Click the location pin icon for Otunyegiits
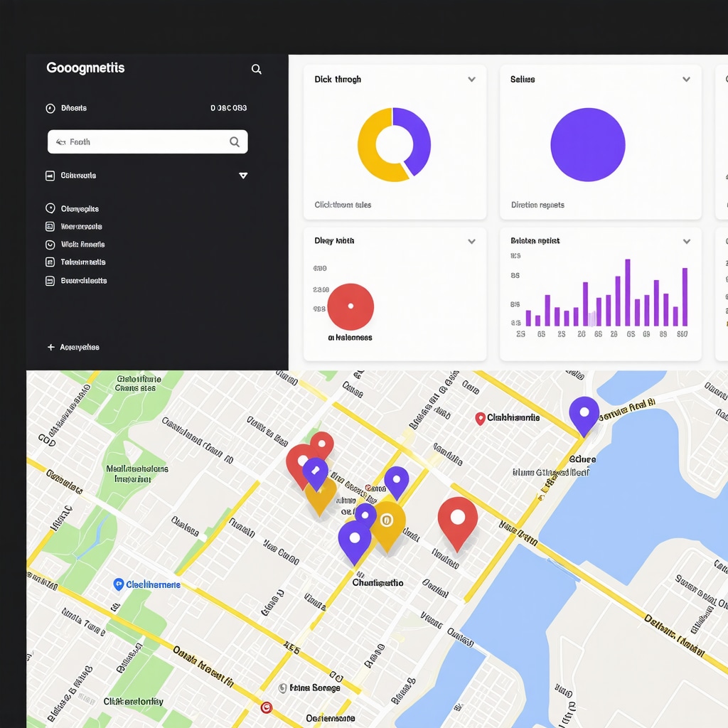 pos(50,208)
